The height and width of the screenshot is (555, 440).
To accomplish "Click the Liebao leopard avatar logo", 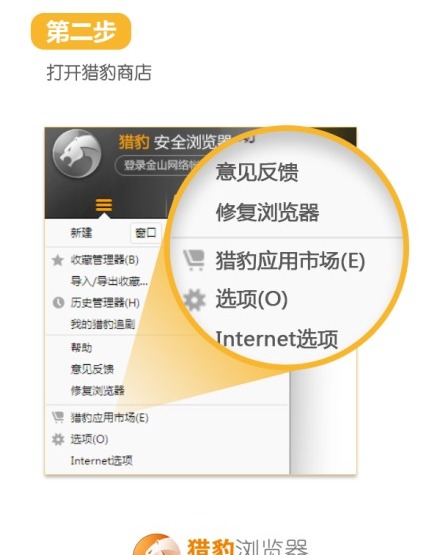I will tap(77, 153).
